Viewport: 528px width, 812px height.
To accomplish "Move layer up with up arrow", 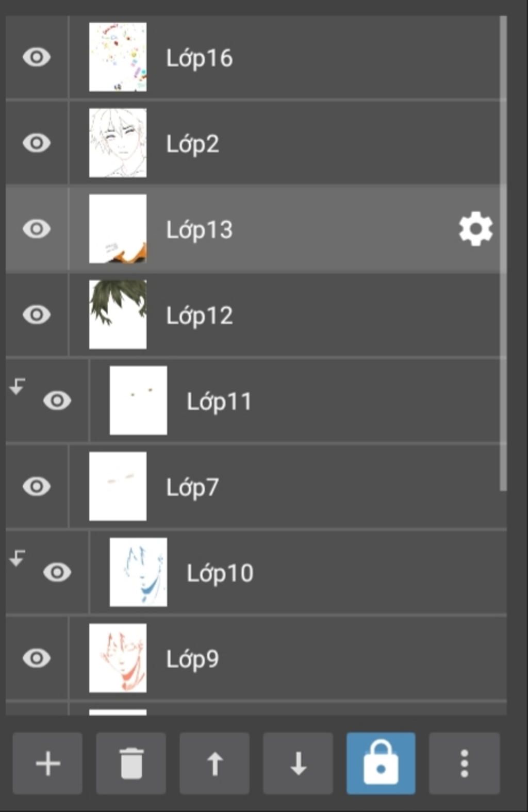I will (x=214, y=763).
